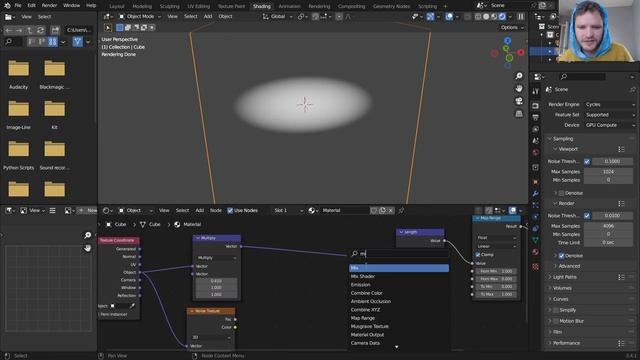
Task: Toggle Render Noise Threshold checkbox
Action: click(x=587, y=216)
